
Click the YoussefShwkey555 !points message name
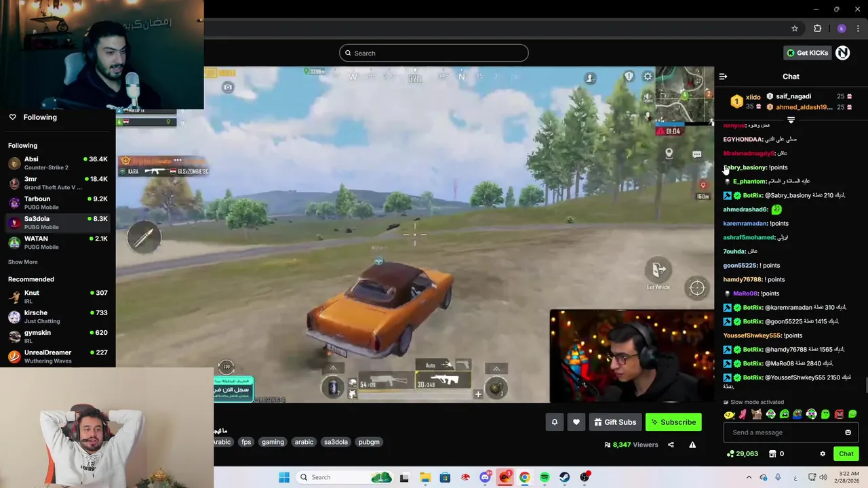tap(753, 335)
